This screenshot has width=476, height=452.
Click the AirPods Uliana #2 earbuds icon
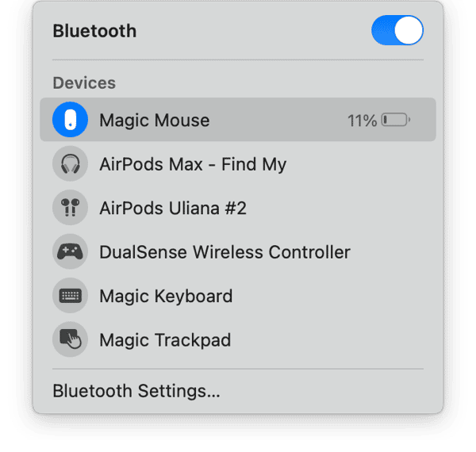(70, 209)
